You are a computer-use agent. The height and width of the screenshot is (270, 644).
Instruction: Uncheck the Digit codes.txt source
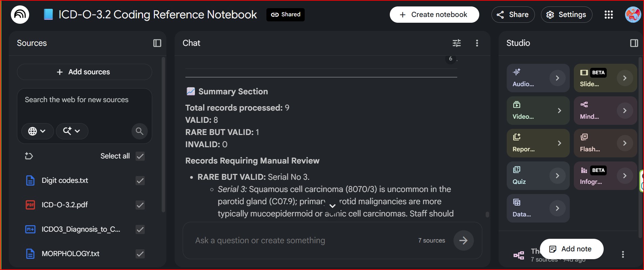pyautogui.click(x=140, y=180)
